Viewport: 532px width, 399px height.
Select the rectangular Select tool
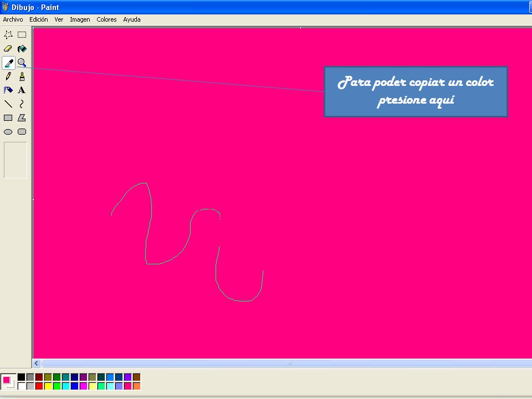click(22, 34)
